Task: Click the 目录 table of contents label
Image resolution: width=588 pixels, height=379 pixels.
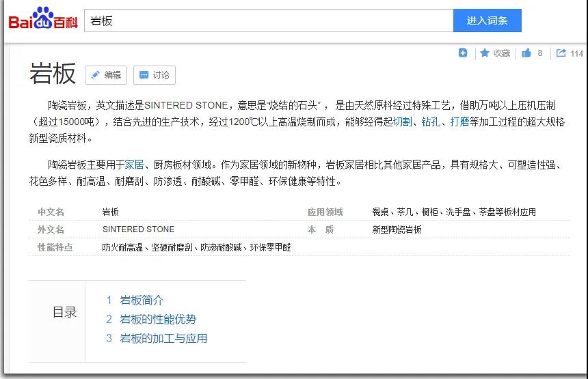Action: pos(64,313)
